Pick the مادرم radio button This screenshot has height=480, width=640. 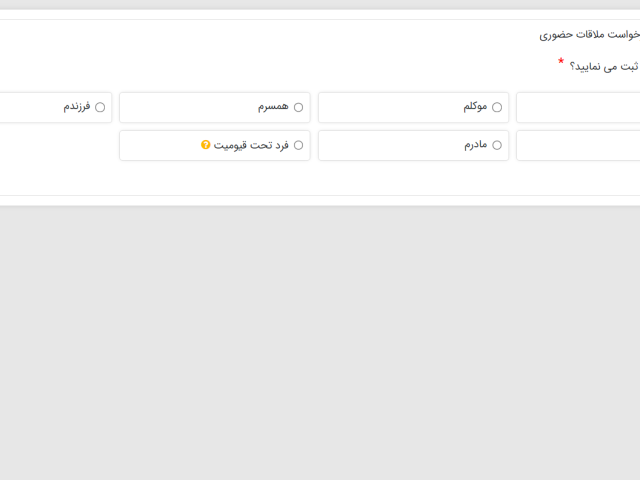(x=497, y=145)
